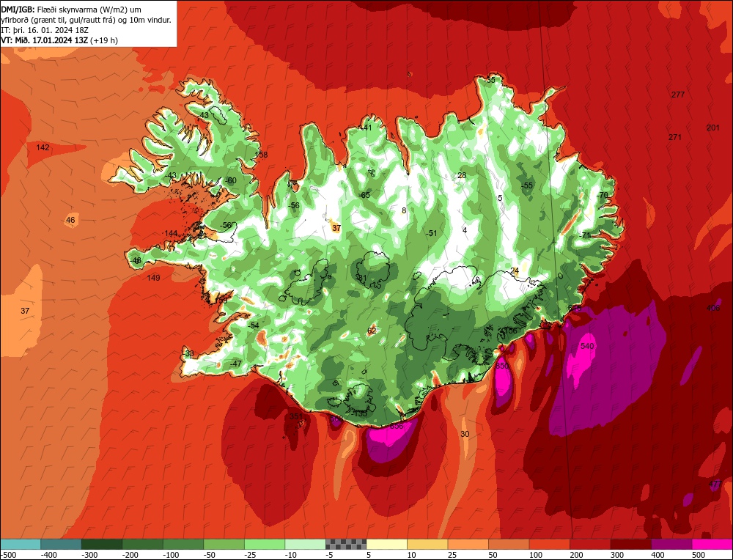
Task: Click the value 142 over the ocean
Action: 43,147
